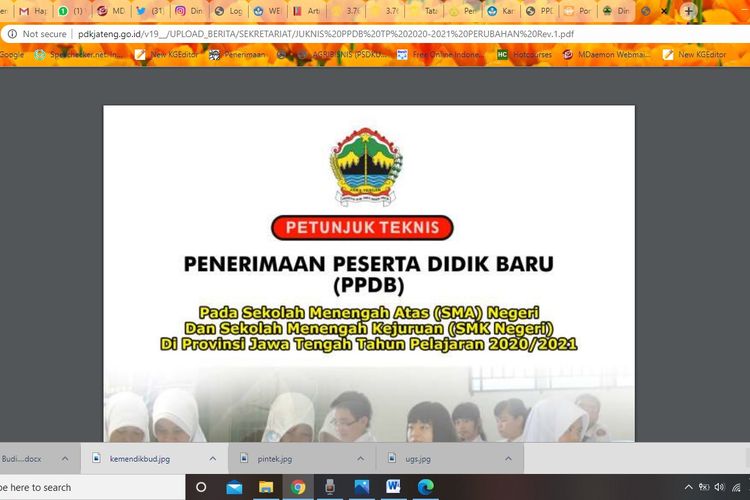Viewport: 750px width, 500px height.
Task: Open the Mail app from the taskbar
Action: (234, 487)
